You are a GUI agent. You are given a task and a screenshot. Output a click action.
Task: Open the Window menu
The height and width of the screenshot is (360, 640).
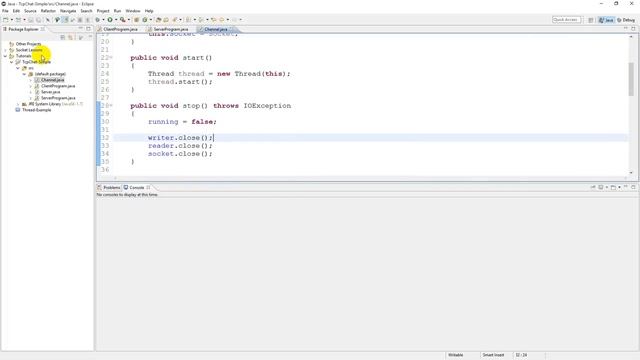coord(133,11)
